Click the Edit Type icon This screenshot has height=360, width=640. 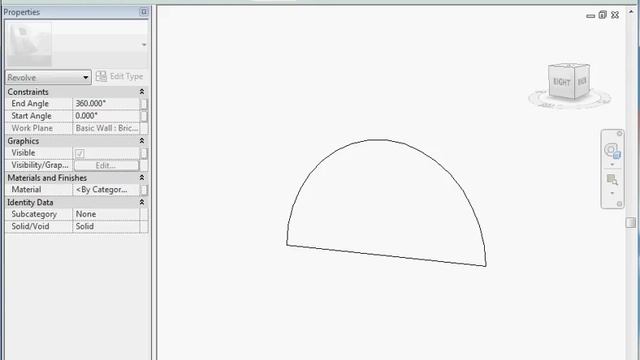[101, 76]
